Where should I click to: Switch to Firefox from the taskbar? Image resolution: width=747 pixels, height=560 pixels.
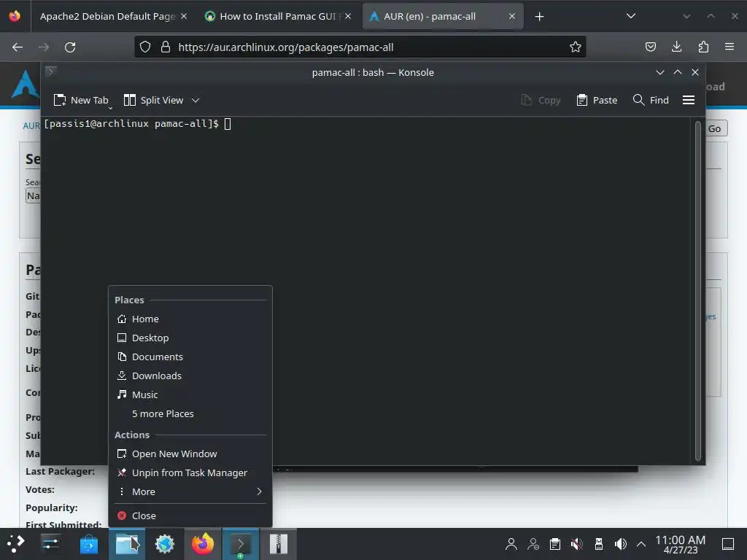coord(203,544)
